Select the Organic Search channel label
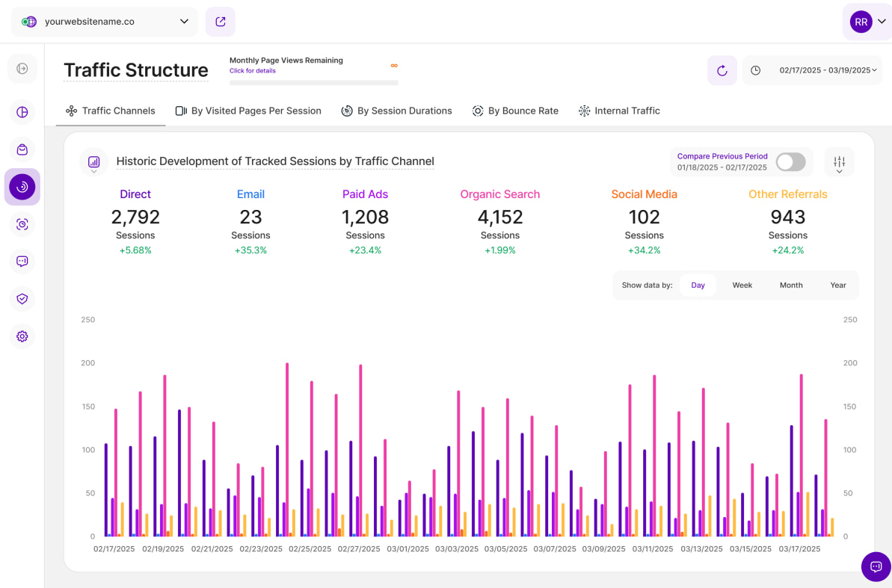Screen dimensions: 892x588 (499, 194)
